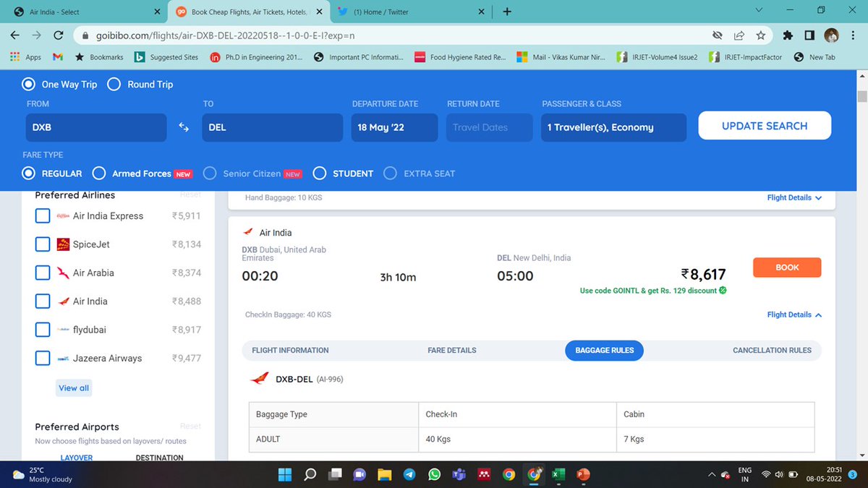Select REGULAR fare type
The height and width of the screenshot is (488, 868).
point(29,174)
